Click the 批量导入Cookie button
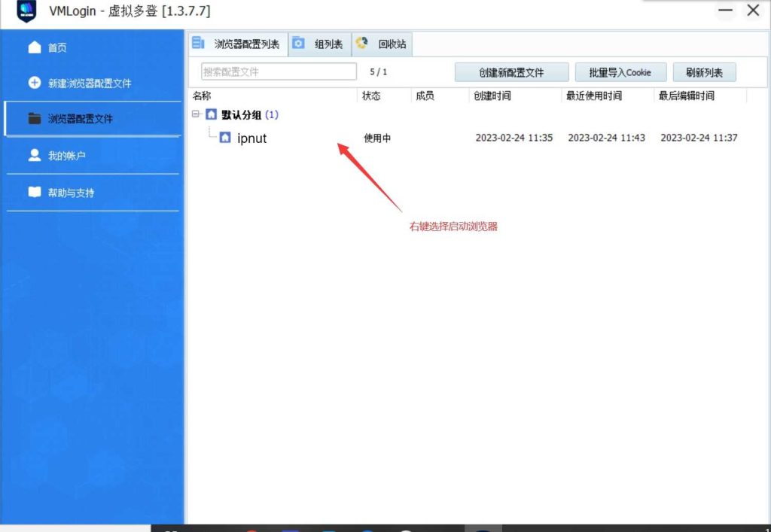Viewport: 771px width, 532px height. click(x=620, y=72)
